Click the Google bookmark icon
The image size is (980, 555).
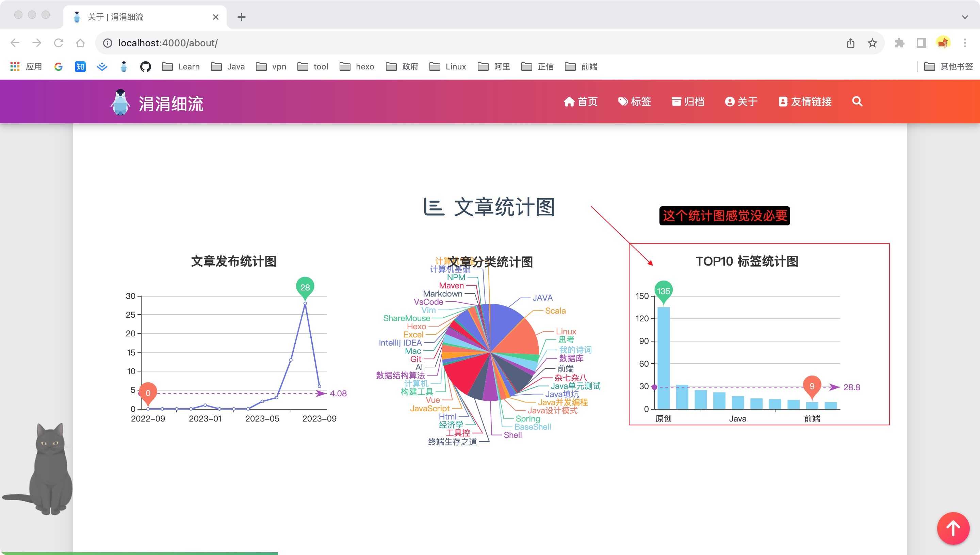(58, 67)
